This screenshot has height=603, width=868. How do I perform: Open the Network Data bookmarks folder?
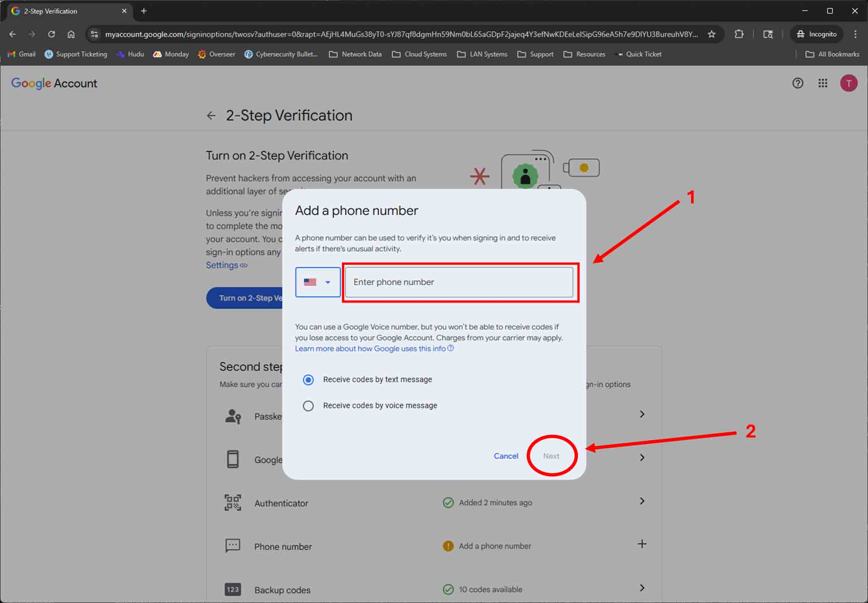tap(355, 54)
